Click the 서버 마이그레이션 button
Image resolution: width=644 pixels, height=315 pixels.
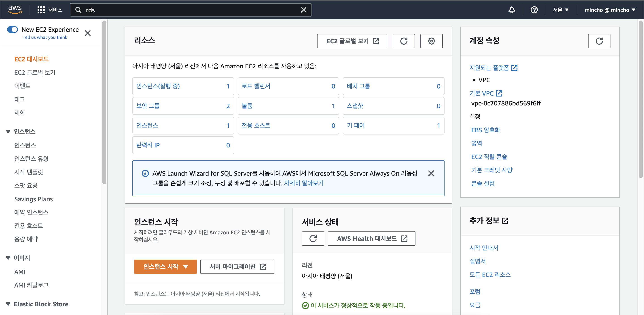237,267
